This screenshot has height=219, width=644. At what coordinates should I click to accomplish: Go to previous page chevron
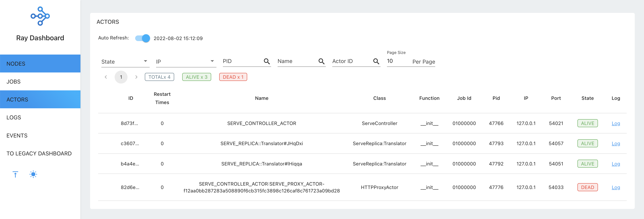click(106, 77)
